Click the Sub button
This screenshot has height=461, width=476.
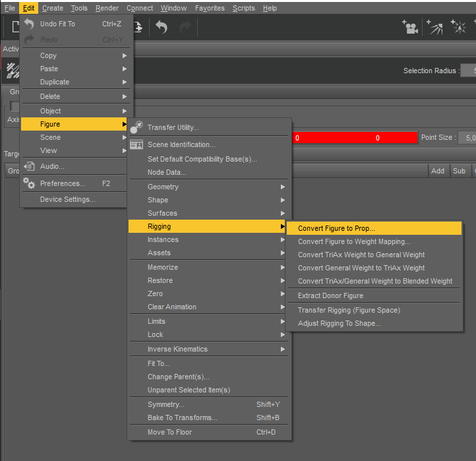[x=459, y=171]
